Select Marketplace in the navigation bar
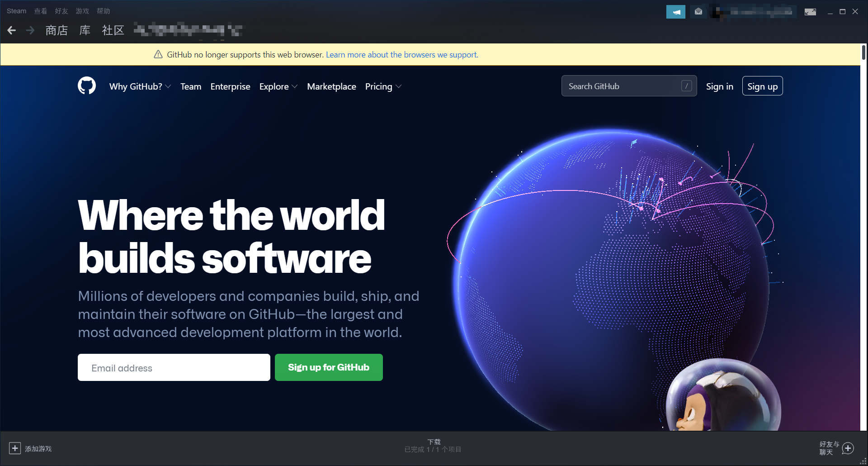Viewport: 868px width, 466px height. 331,86
